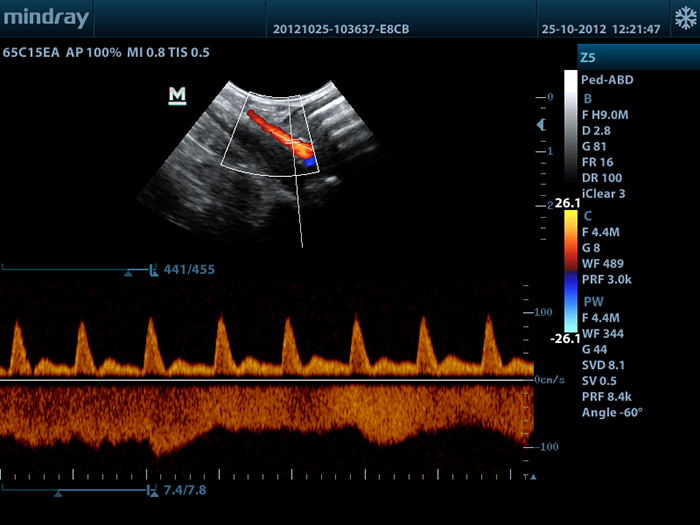This screenshot has height=525, width=700.
Task: Click the 441/455 cine frame counter
Action: coord(189,269)
